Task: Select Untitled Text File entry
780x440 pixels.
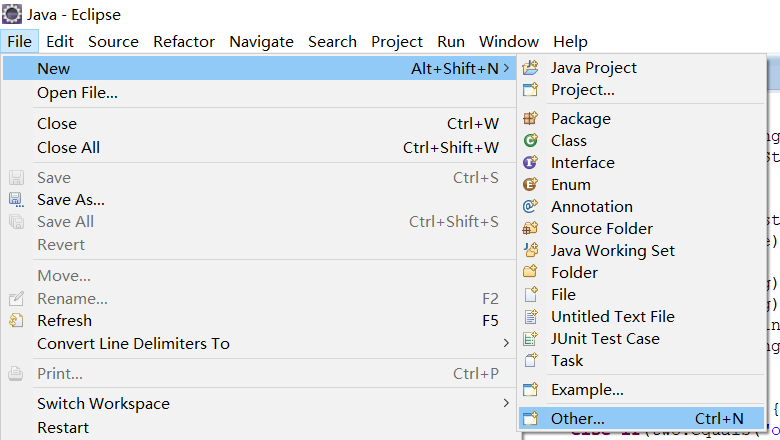Action: 642,316
